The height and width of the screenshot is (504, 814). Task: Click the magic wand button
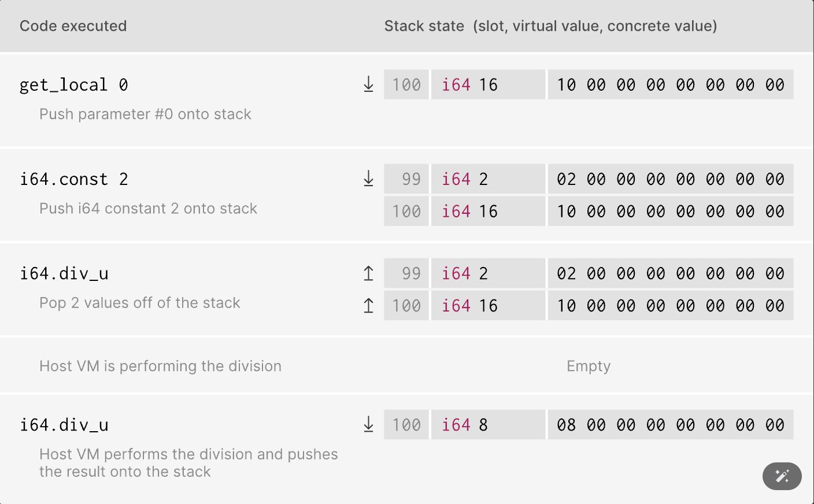pos(782,476)
